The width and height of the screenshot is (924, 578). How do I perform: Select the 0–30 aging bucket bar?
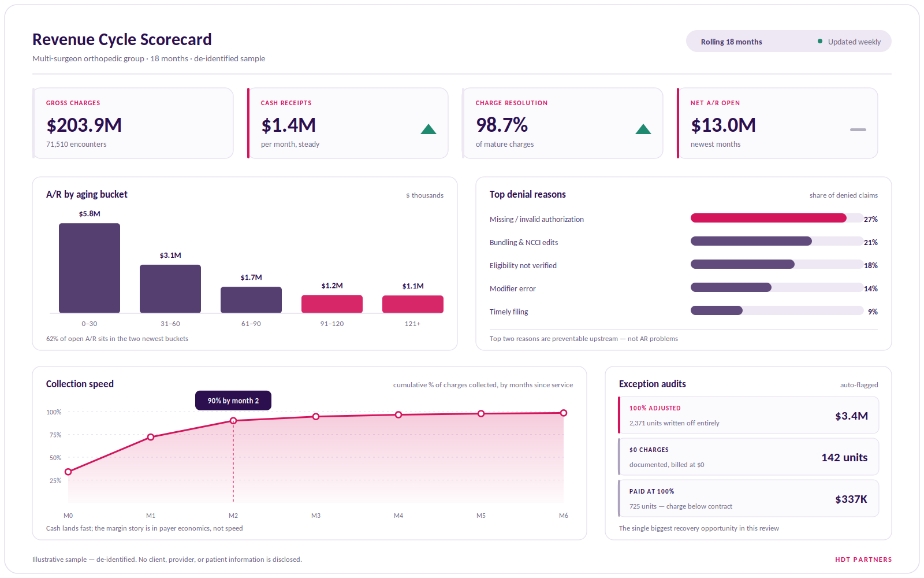click(x=90, y=268)
